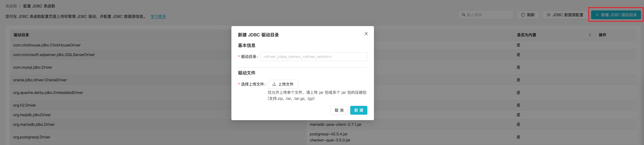Confirm with the 新建 button
The image size is (644, 145).
[x=358, y=110]
